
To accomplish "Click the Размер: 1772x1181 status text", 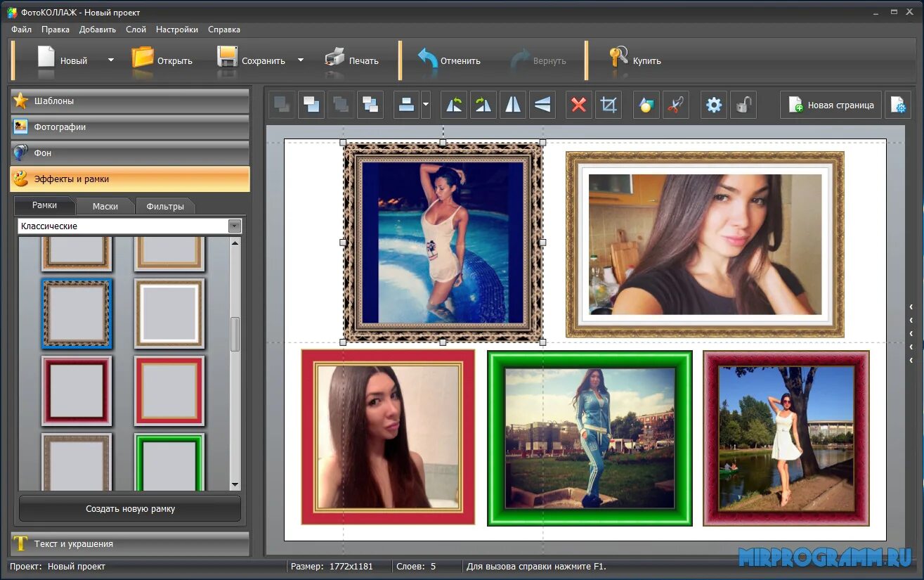I will (332, 566).
